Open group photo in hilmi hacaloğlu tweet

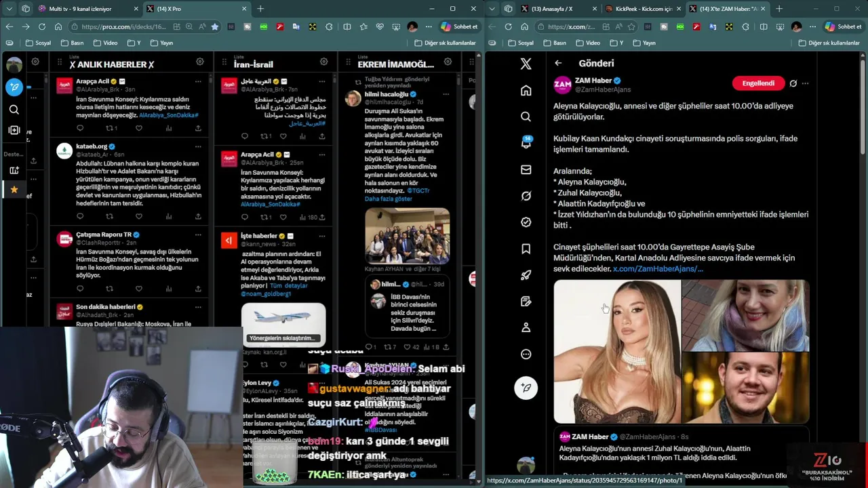click(407, 235)
